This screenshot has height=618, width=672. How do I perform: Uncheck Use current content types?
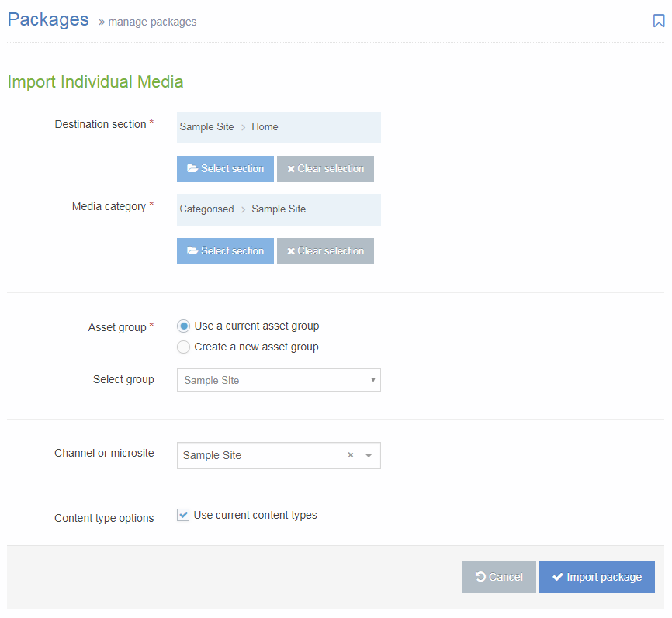point(183,515)
